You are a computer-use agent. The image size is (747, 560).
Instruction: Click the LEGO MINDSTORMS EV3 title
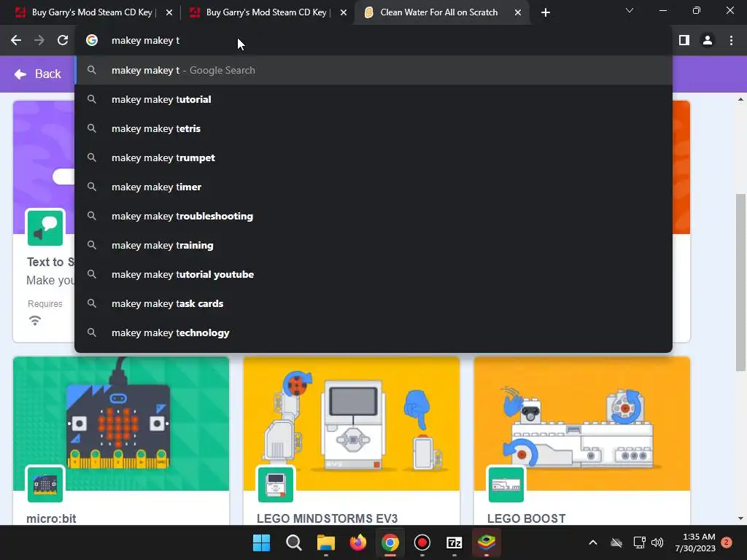(x=327, y=518)
